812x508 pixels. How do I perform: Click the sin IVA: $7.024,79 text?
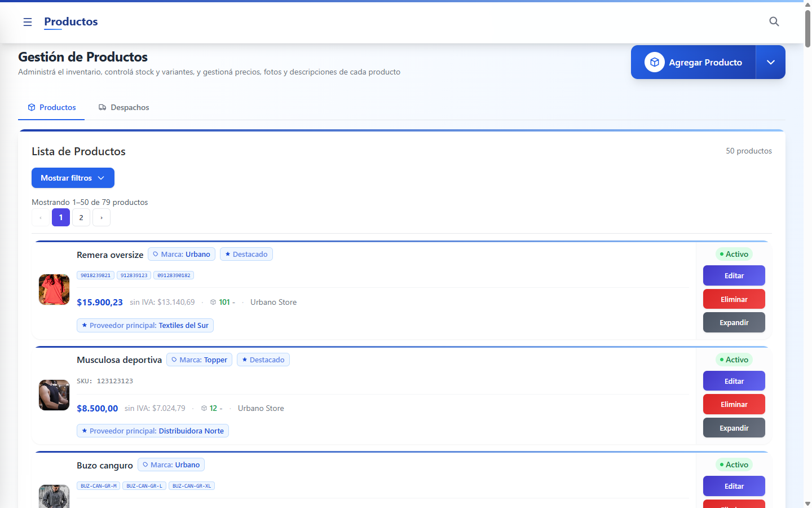pos(155,408)
